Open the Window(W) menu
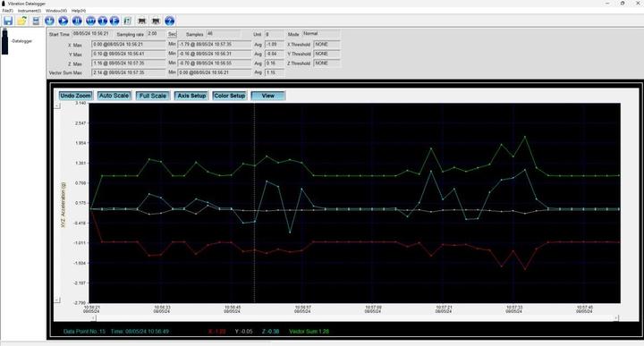Screen dimensions: 644x346 coord(56,11)
